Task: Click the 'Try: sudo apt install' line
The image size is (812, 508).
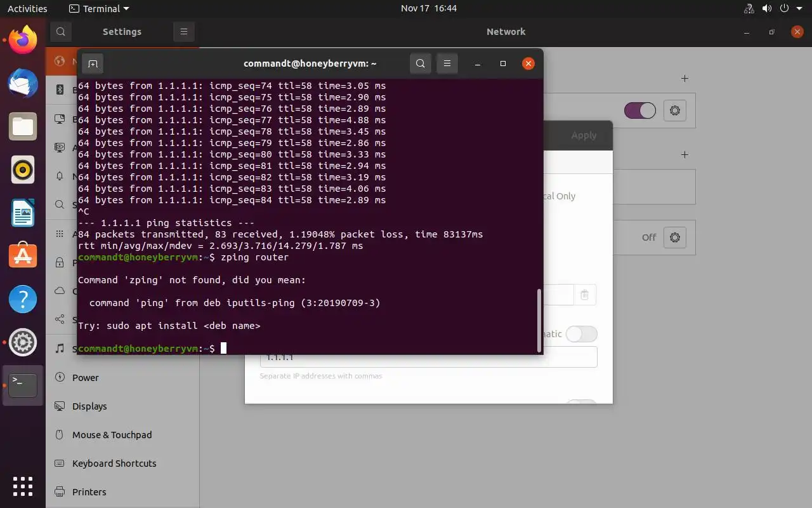Action: coord(169,326)
